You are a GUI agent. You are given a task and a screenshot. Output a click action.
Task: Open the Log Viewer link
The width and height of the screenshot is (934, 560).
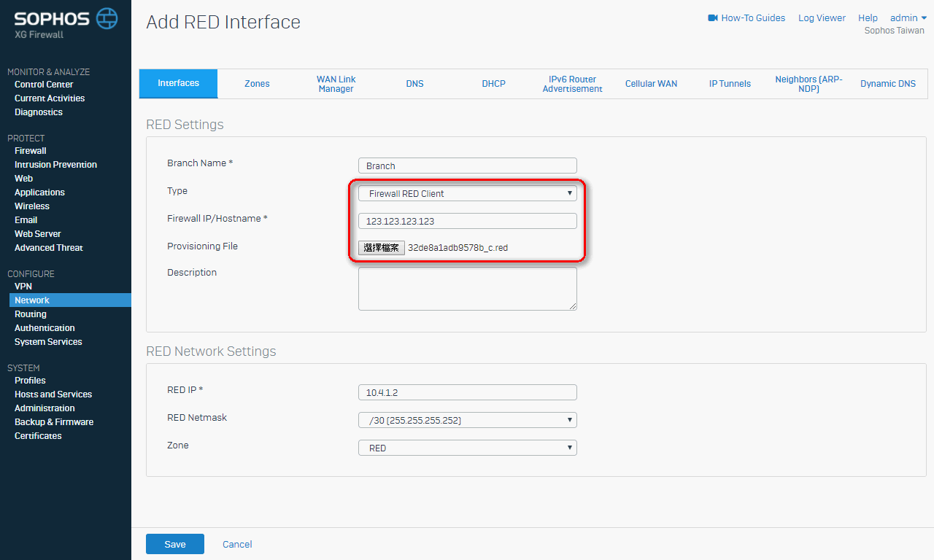[822, 17]
